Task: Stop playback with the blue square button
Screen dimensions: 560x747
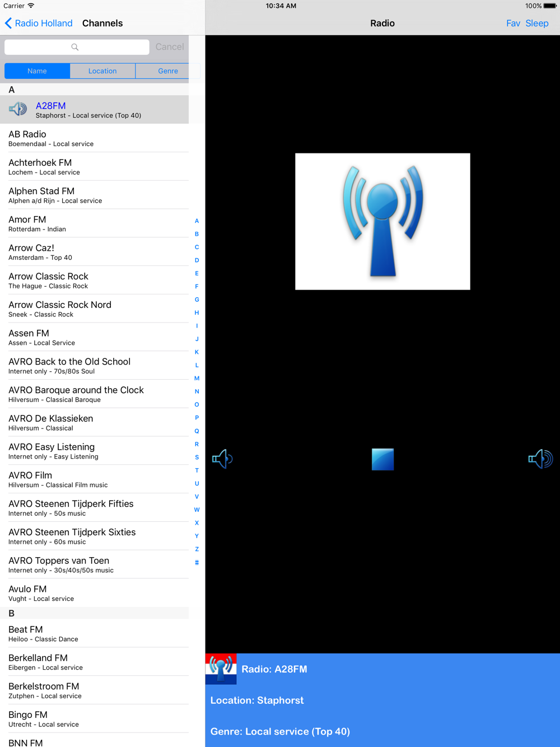Action: [x=383, y=459]
